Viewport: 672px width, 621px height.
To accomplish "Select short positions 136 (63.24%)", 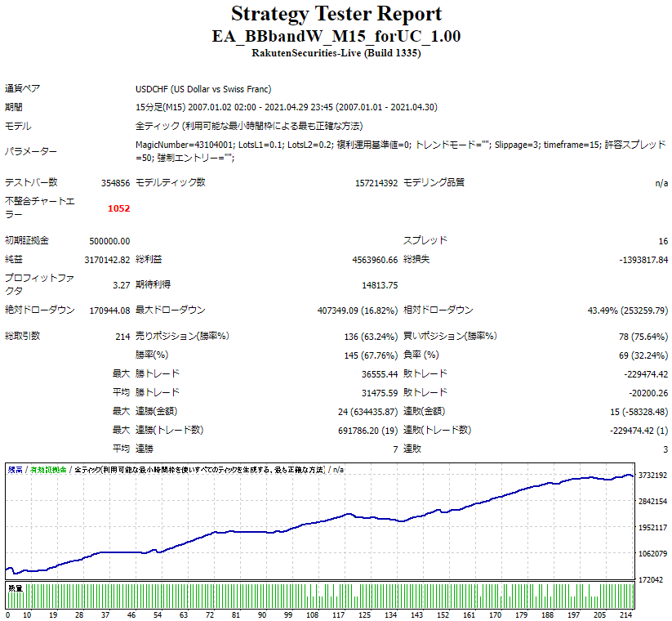I will [372, 337].
